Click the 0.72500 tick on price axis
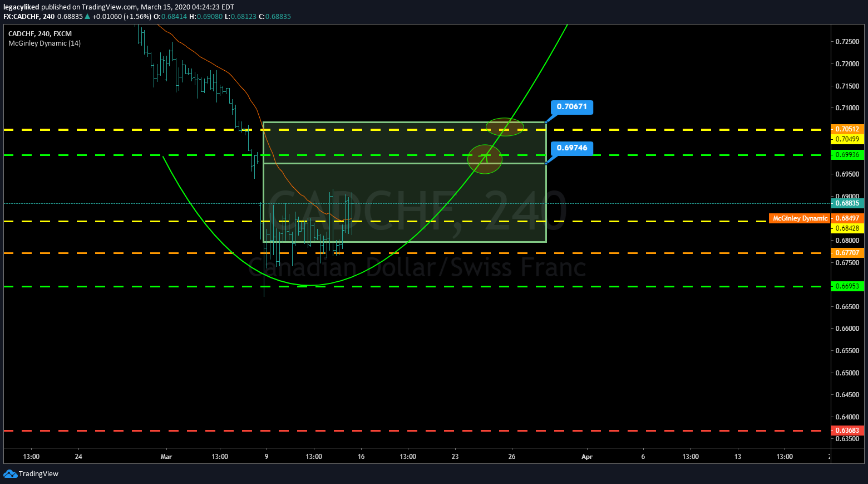The height and width of the screenshot is (484, 868). tap(847, 42)
